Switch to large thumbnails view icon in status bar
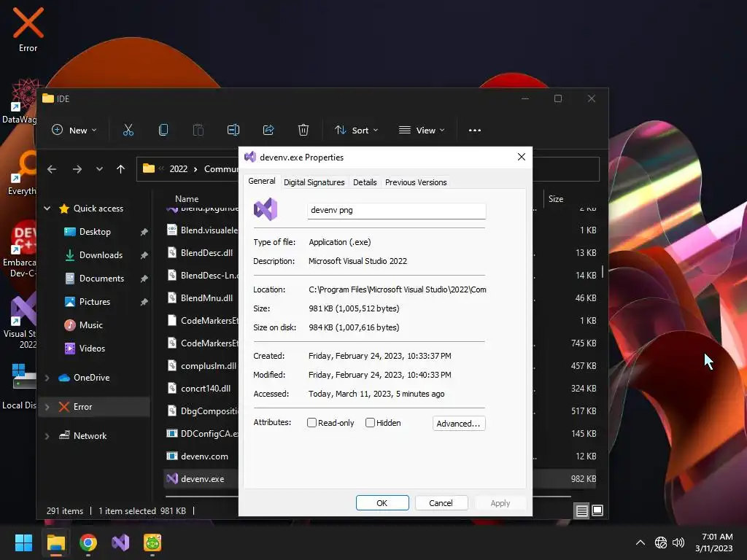Viewport: 747px width, 560px height. point(597,510)
